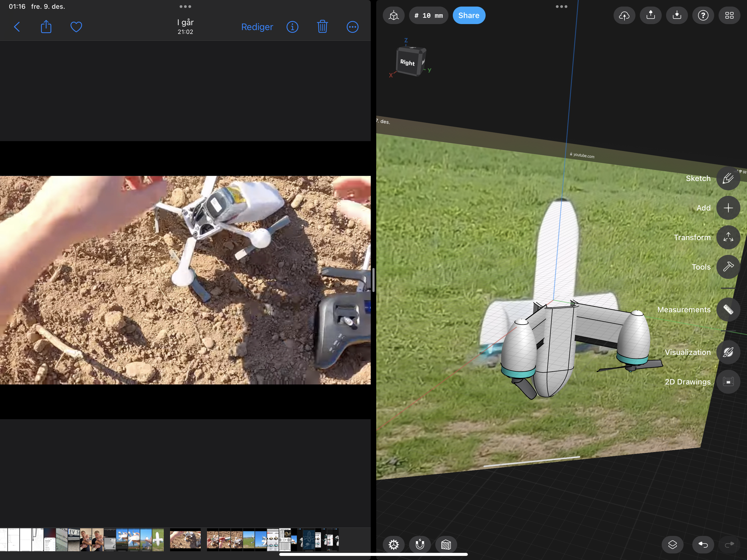Select the Transform tools icon

click(728, 237)
